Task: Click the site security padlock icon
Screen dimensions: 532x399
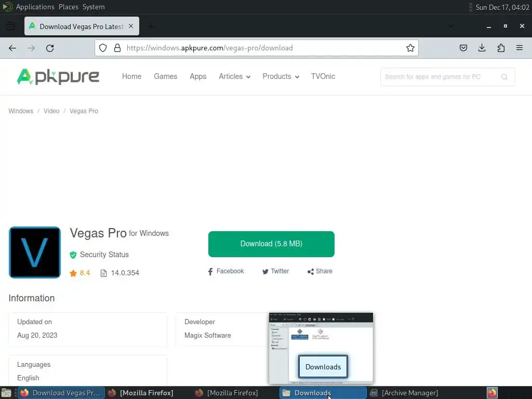Action: [117, 48]
